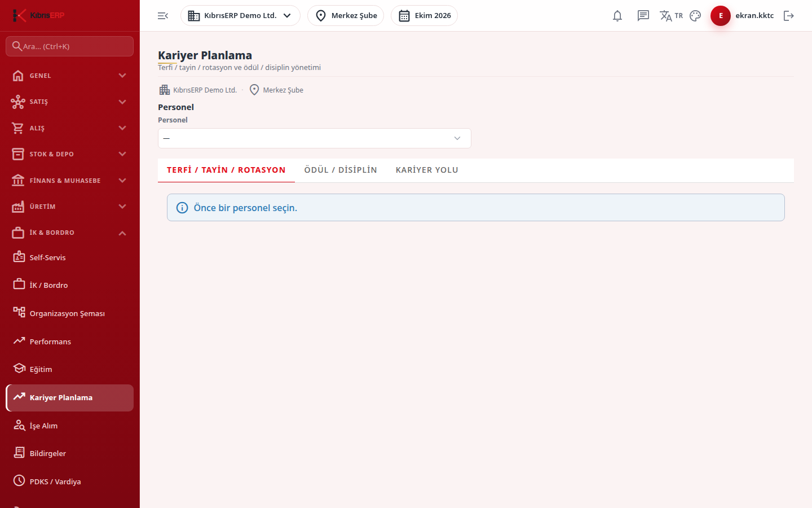Click the 'Önce bir personel seçin.' message

[x=245, y=208]
